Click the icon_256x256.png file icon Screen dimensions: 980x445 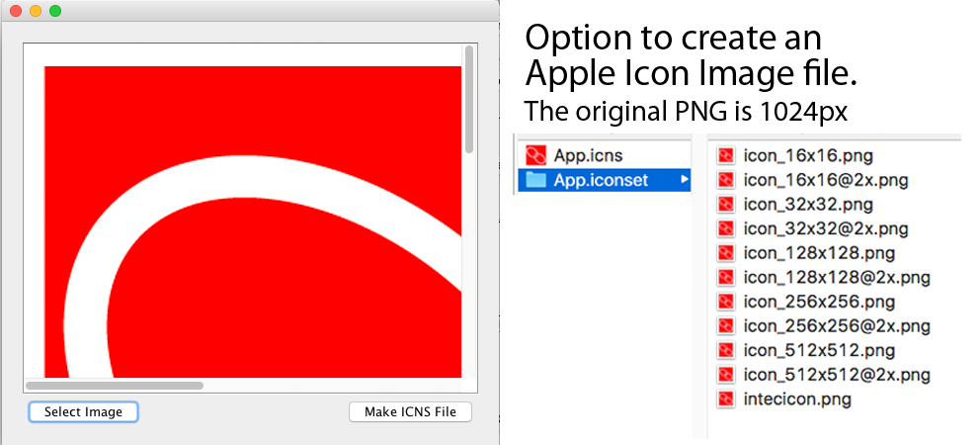725,302
